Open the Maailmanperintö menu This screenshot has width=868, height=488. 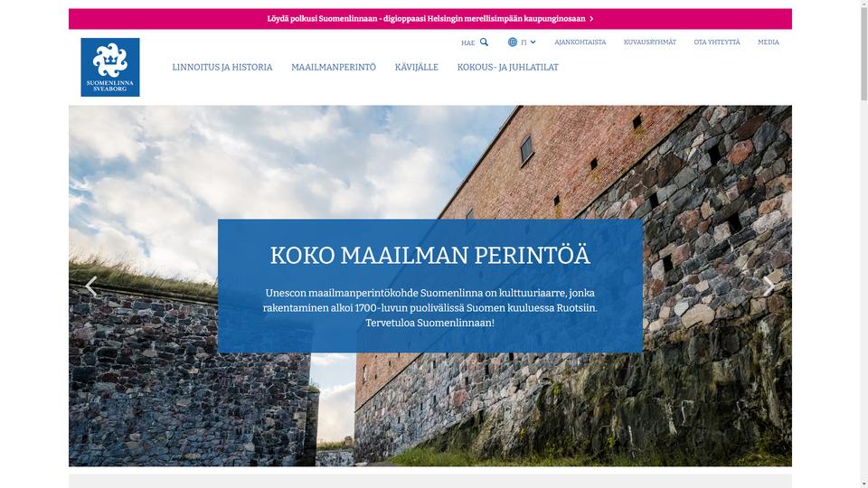pyautogui.click(x=334, y=68)
